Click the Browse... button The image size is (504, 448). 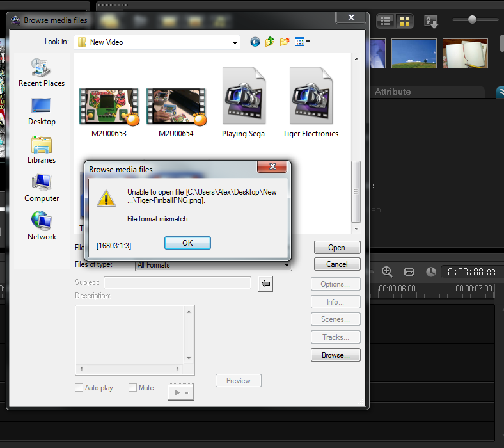point(336,355)
